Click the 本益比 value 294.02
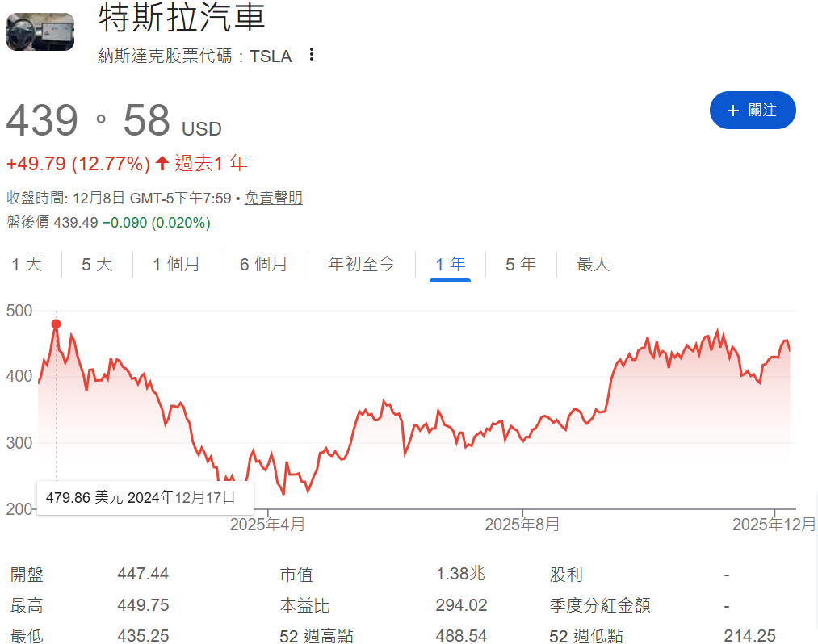 [x=459, y=604]
